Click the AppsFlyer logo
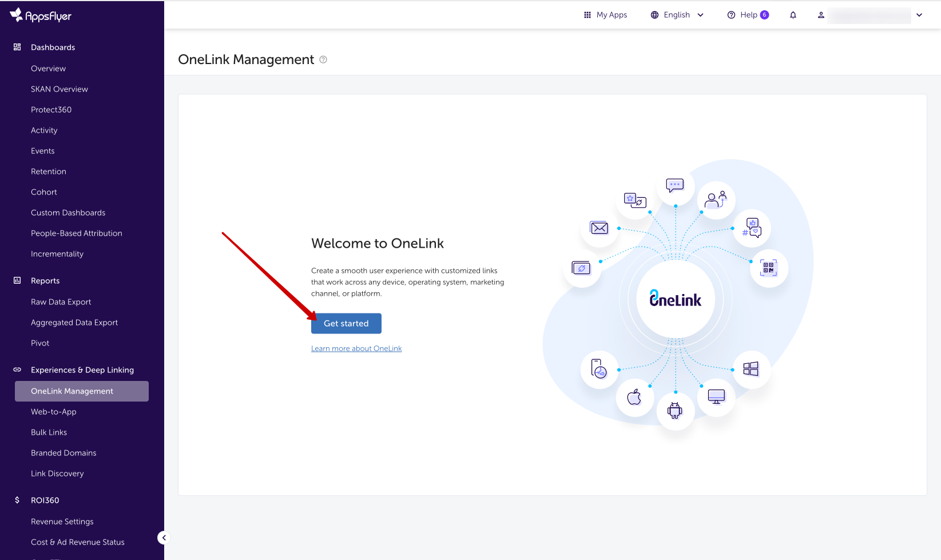 41,15
